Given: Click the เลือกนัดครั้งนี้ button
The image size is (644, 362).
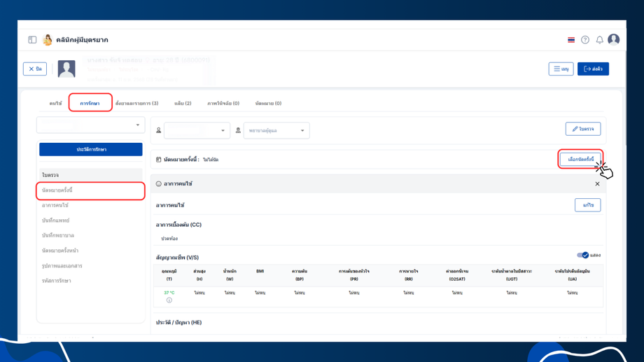Looking at the screenshot, I should (x=580, y=159).
